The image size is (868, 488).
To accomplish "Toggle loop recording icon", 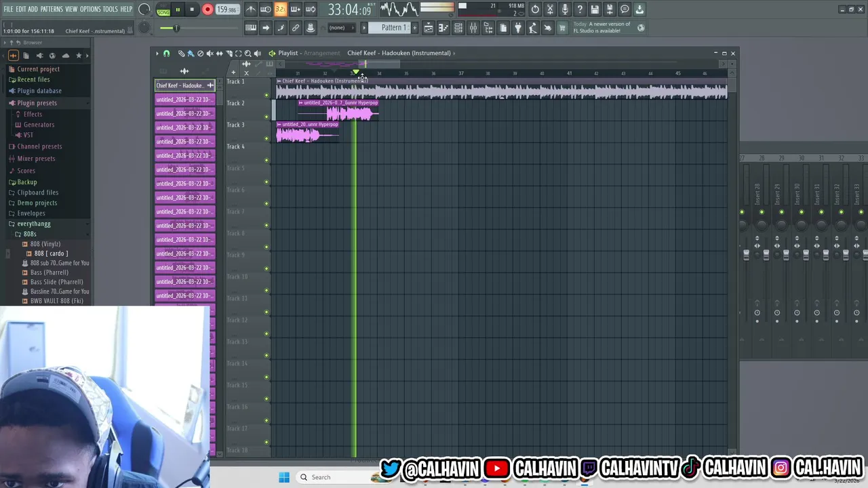I will [311, 9].
